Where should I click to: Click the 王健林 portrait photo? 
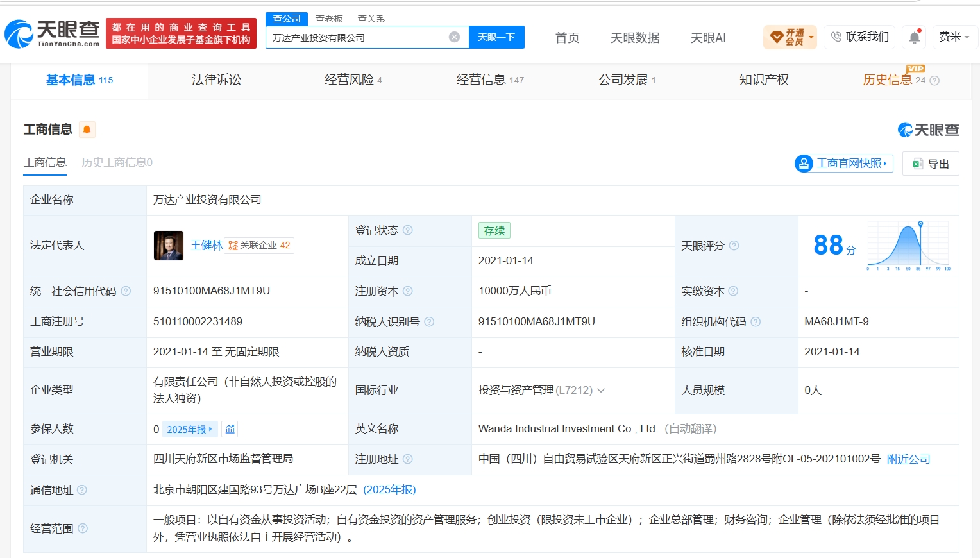[x=169, y=246]
